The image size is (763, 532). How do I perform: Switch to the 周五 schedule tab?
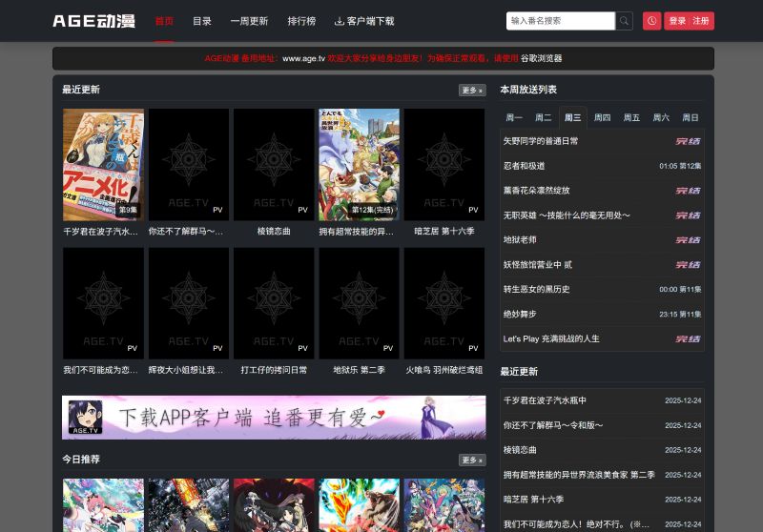pos(631,117)
